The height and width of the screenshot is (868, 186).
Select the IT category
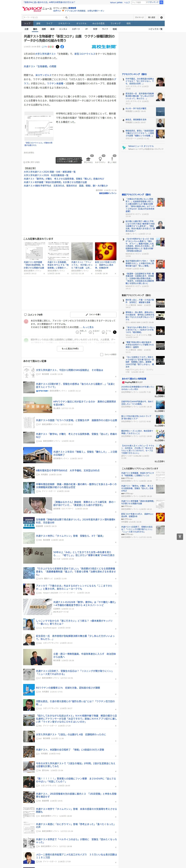(86, 29)
